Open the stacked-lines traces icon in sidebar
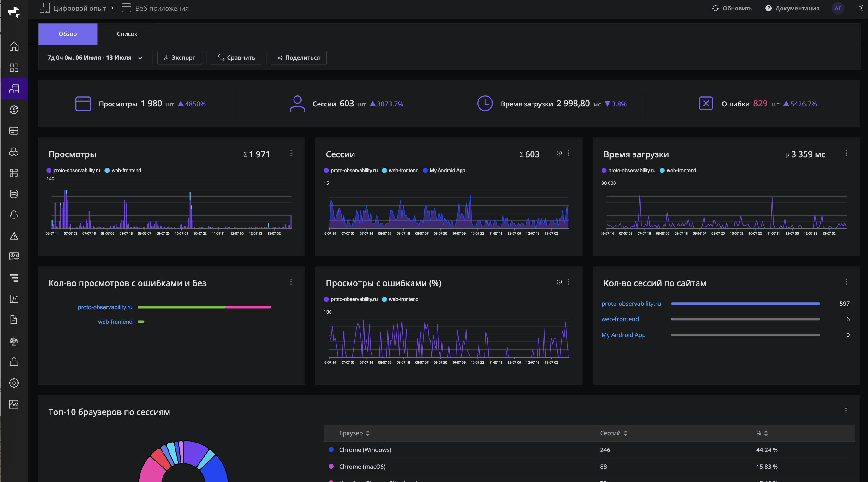The image size is (868, 482). tap(14, 278)
